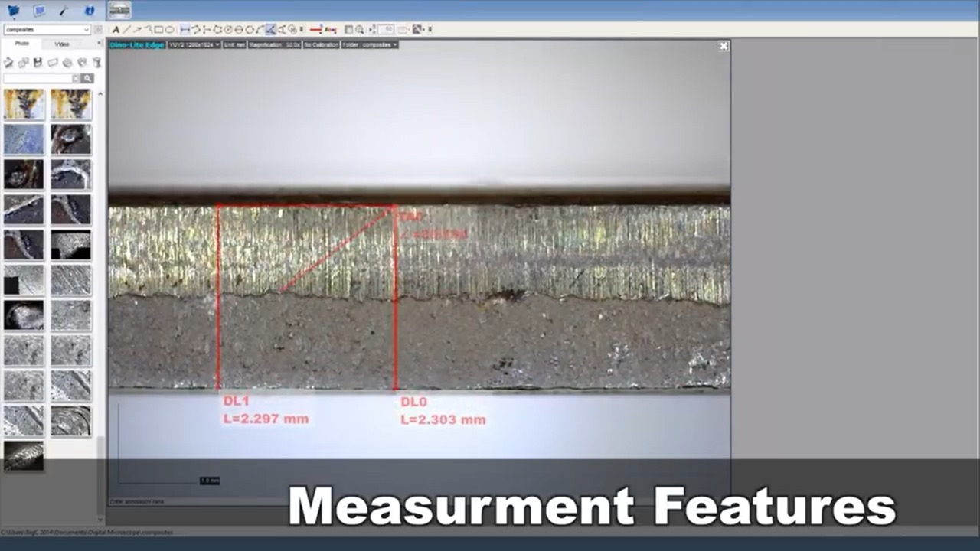Open the 'Folder : composites' dropdown
This screenshot has height=551, width=980.
[370, 44]
